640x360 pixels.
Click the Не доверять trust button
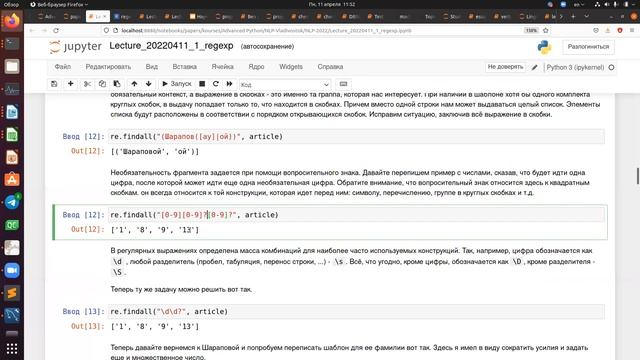pyautogui.click(x=505, y=67)
